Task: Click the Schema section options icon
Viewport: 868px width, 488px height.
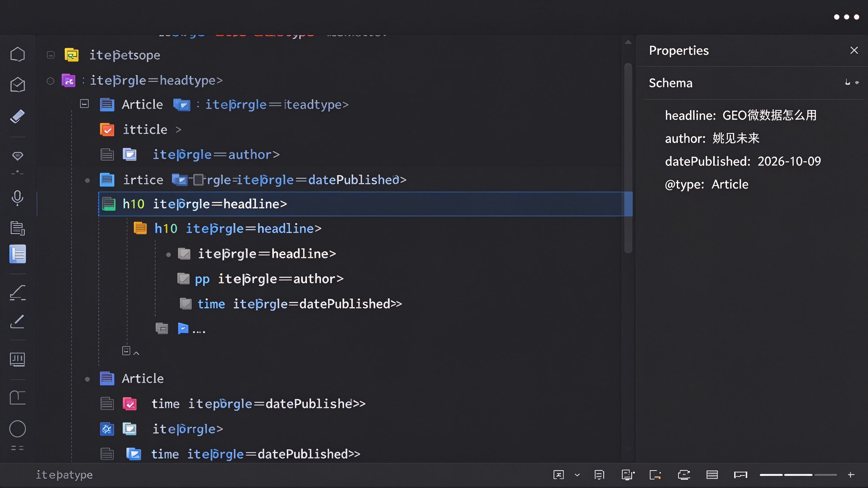Action: tap(852, 83)
